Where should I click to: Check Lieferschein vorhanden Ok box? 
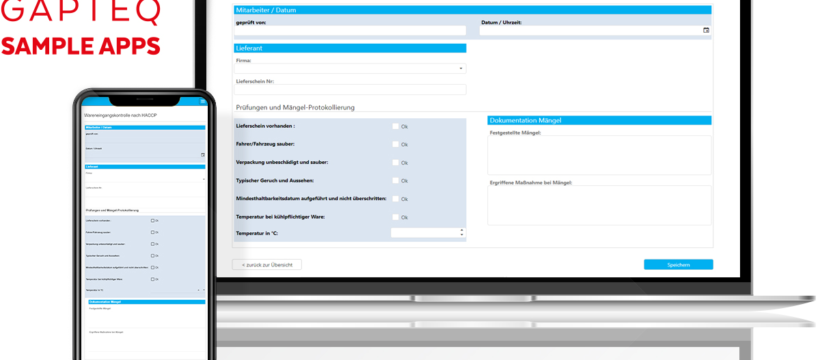pos(395,126)
